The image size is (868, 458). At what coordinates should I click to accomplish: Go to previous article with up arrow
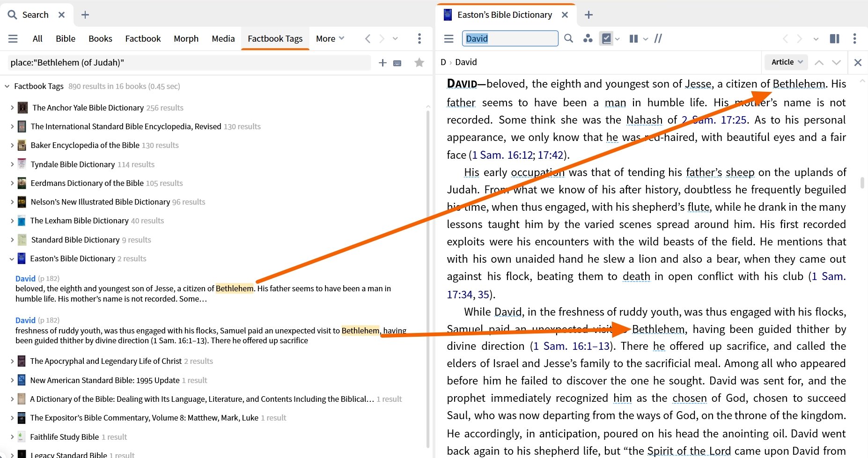(819, 62)
